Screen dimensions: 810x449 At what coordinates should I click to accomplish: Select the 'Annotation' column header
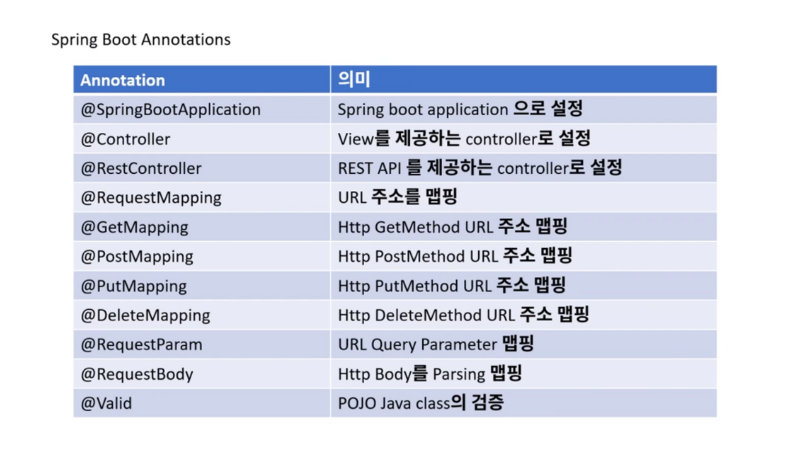click(201, 80)
